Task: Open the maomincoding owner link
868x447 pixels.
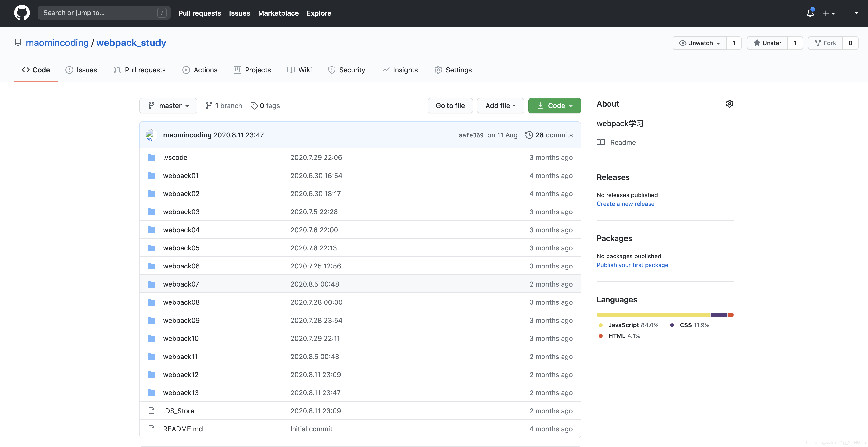Action: pyautogui.click(x=57, y=43)
